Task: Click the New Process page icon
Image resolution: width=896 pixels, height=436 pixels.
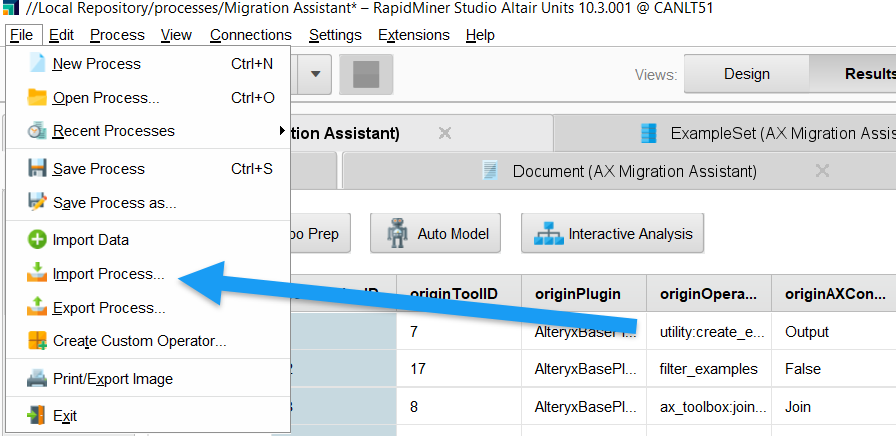Action: 37,64
